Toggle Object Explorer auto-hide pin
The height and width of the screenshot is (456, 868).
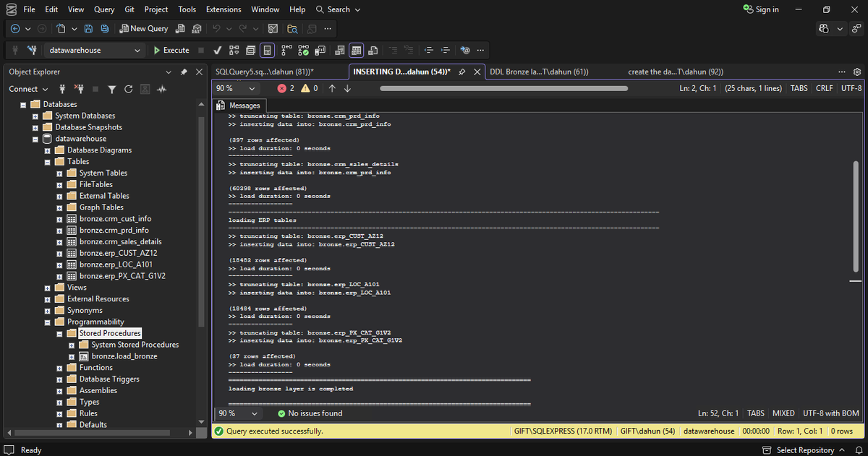[184, 72]
